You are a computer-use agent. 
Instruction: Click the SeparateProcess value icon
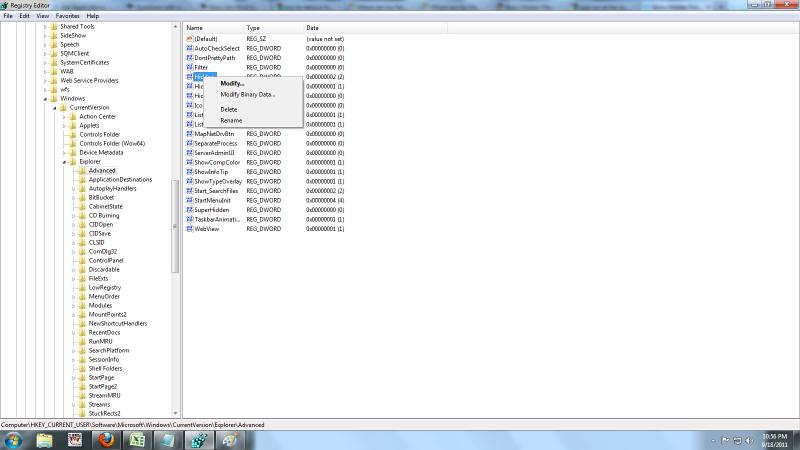189,143
